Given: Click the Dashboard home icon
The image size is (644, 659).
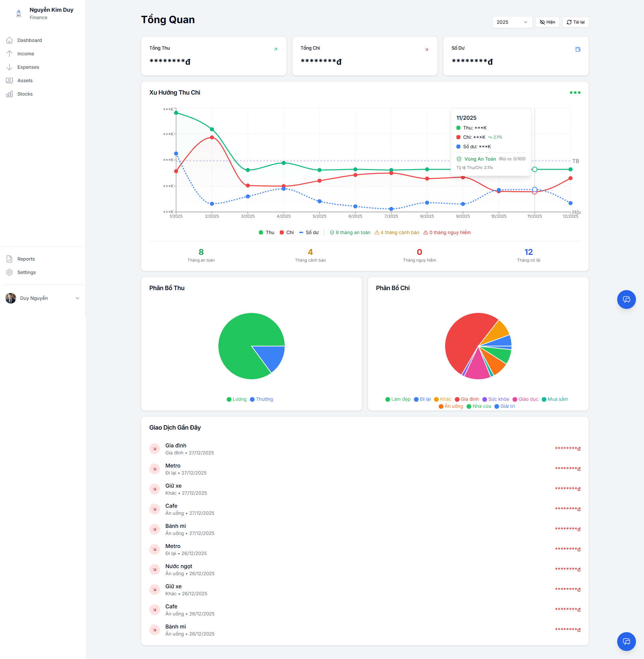Looking at the screenshot, I should pos(9,40).
